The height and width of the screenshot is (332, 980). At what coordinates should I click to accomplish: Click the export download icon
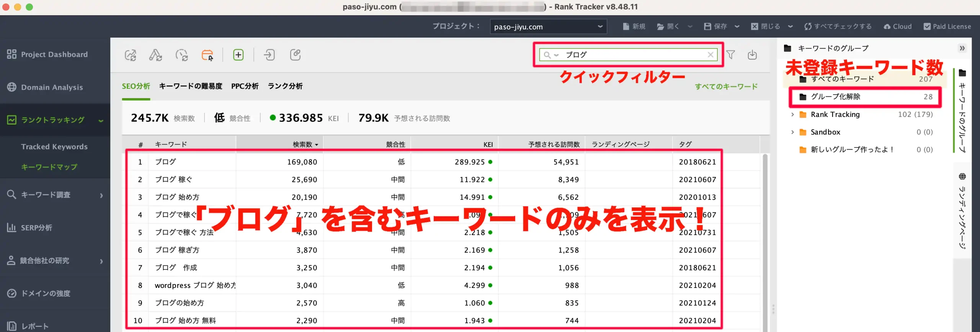coord(752,55)
